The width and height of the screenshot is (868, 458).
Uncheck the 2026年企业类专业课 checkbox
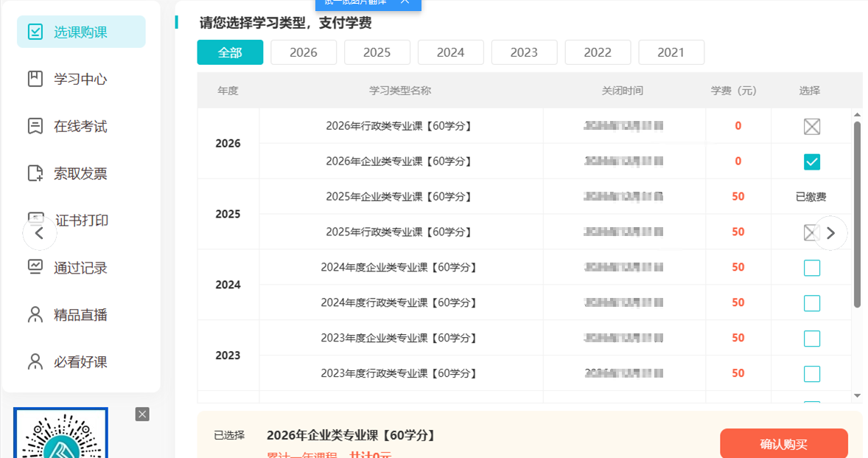[x=811, y=162]
